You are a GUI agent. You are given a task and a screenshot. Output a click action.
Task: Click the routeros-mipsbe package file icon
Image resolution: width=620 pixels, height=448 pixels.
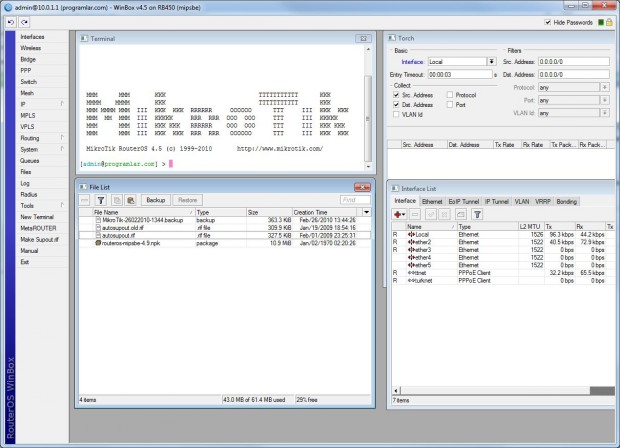click(98, 243)
